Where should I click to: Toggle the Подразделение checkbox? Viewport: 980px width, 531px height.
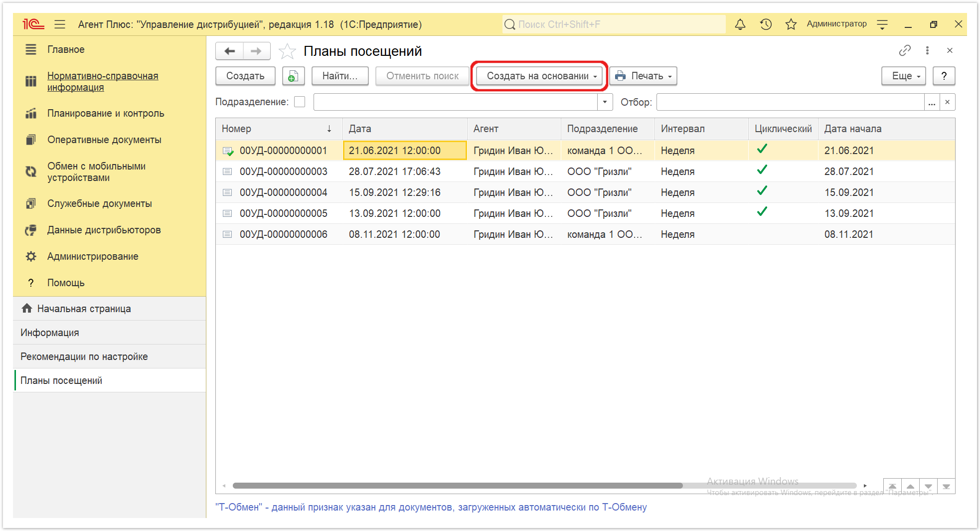coord(300,102)
